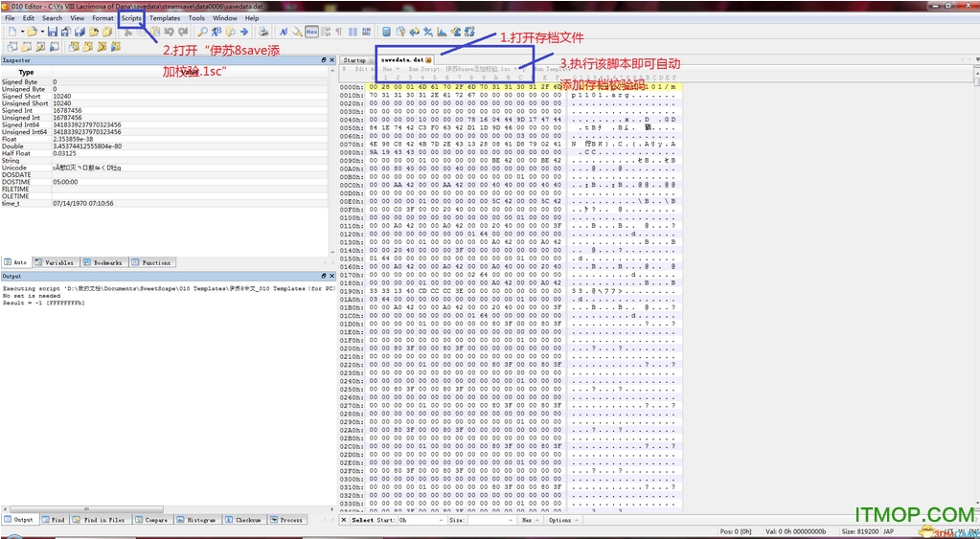Viewport: 980px width, 539px height.
Task: Click the Paste clipboard toolbar icon
Action: click(x=154, y=32)
